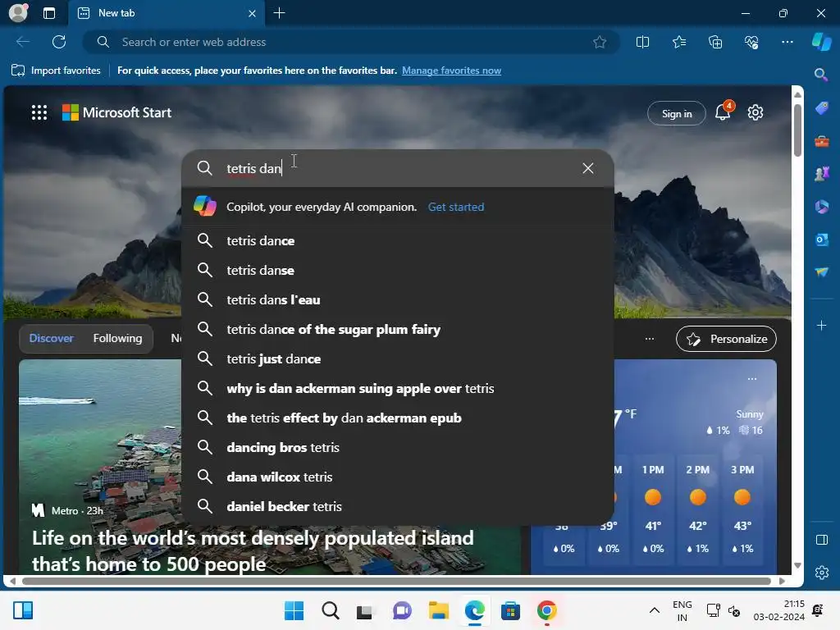This screenshot has height=630, width=840.
Task: Open Microsoft Start app launcher grid
Action: 39,112
